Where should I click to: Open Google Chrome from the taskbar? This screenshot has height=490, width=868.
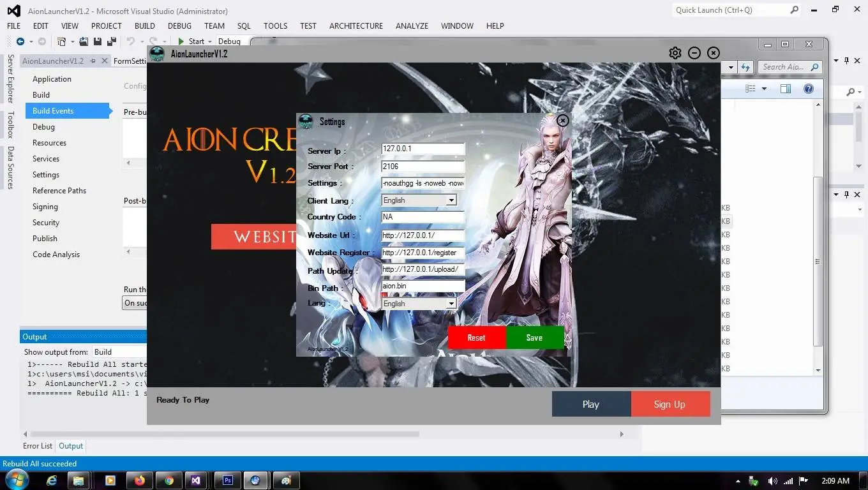click(x=169, y=480)
